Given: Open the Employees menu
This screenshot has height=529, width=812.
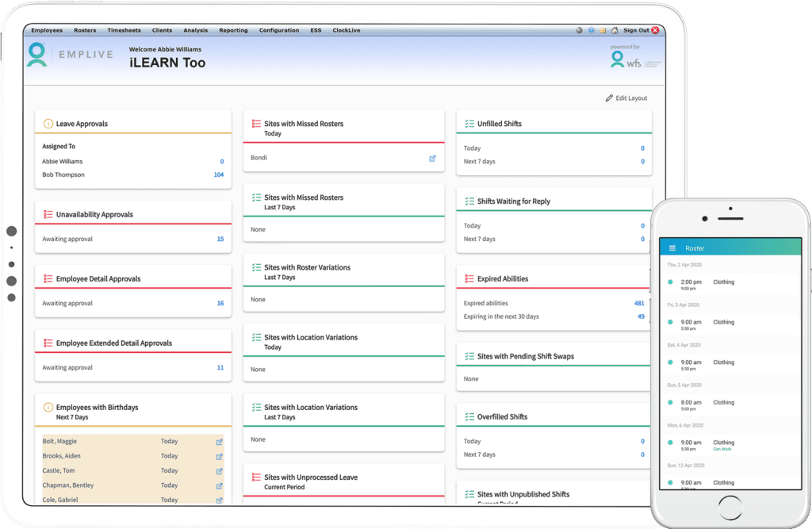Looking at the screenshot, I should tap(47, 30).
